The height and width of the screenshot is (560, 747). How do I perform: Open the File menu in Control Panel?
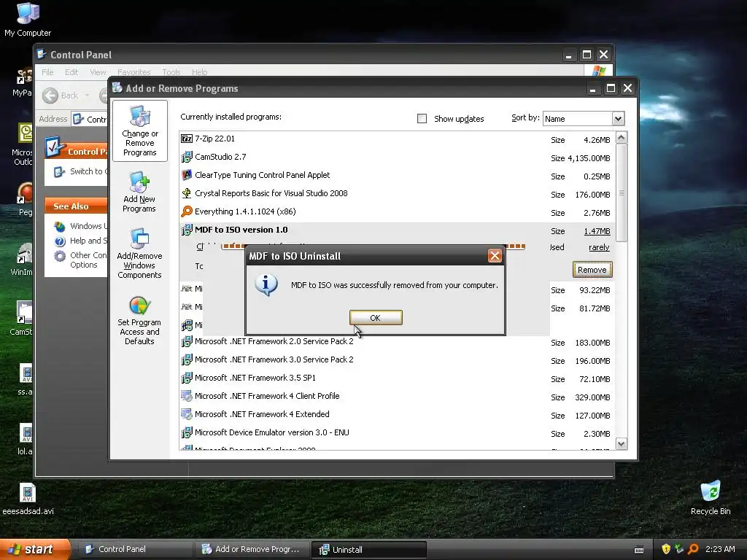[47, 72]
